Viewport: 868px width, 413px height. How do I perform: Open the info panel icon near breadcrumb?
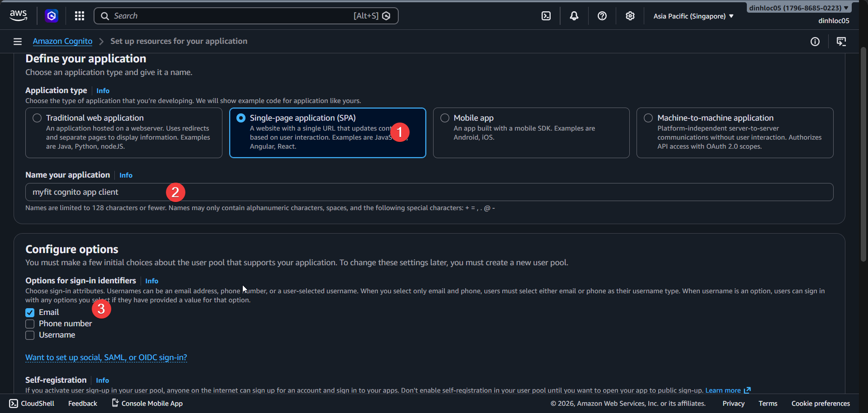[816, 41]
